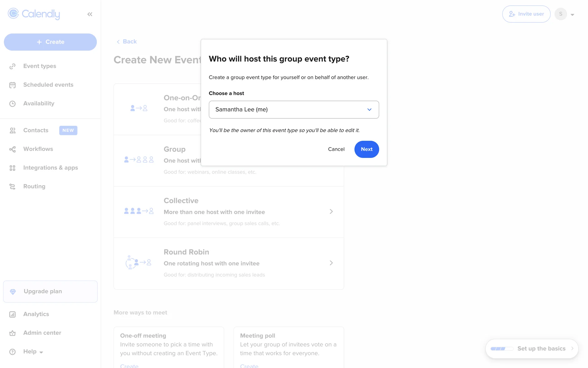Image resolution: width=588 pixels, height=368 pixels.
Task: Click the Calendly logo
Action: click(34, 14)
